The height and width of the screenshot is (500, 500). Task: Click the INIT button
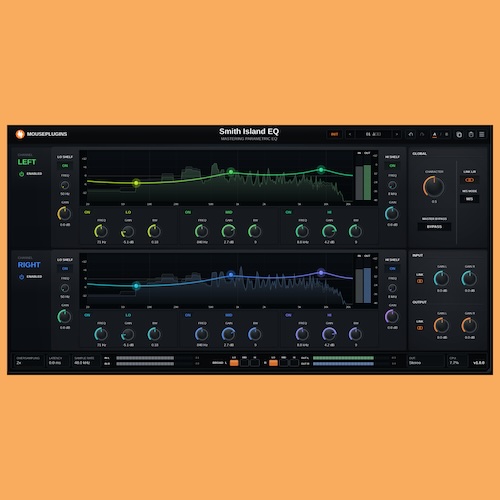point(334,134)
